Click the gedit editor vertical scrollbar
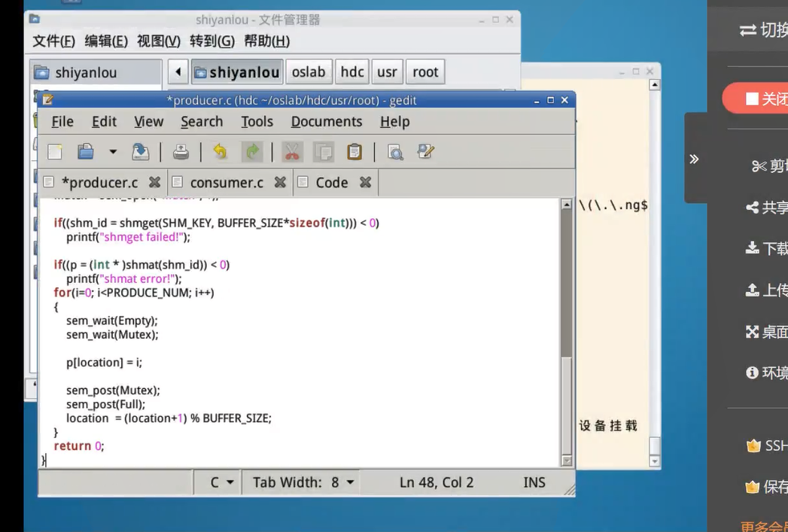Image resolution: width=788 pixels, height=532 pixels. coord(567,301)
